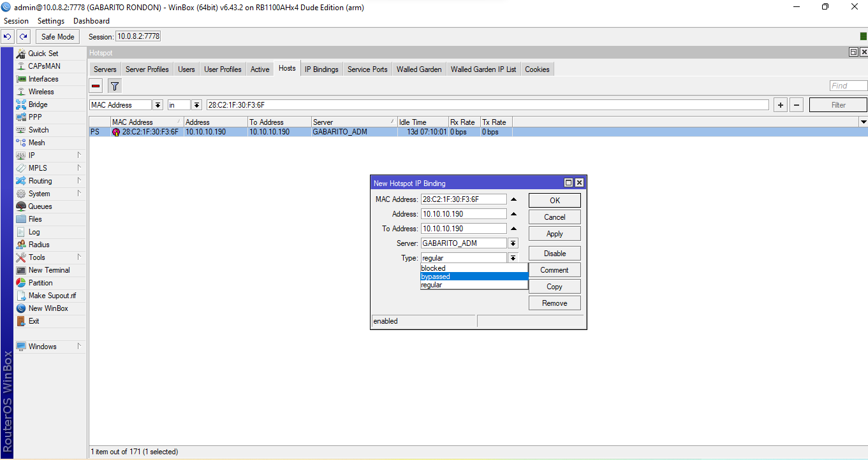Open Routing menu in sidebar
Screen dimensions: 868x460
50,181
